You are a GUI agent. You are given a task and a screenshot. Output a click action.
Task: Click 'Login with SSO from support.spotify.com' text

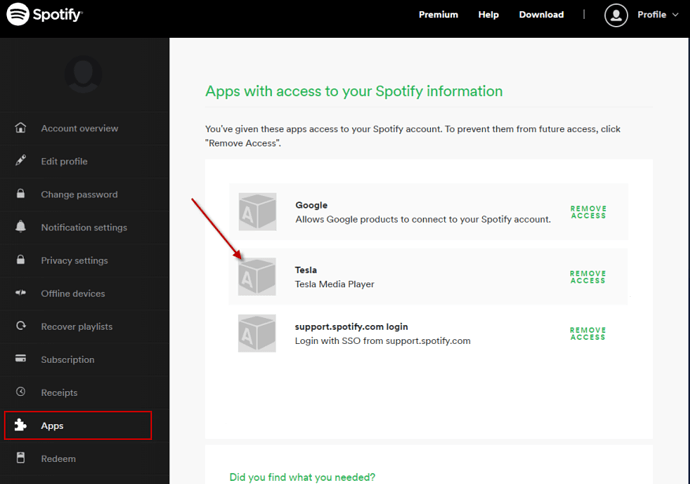(x=382, y=341)
